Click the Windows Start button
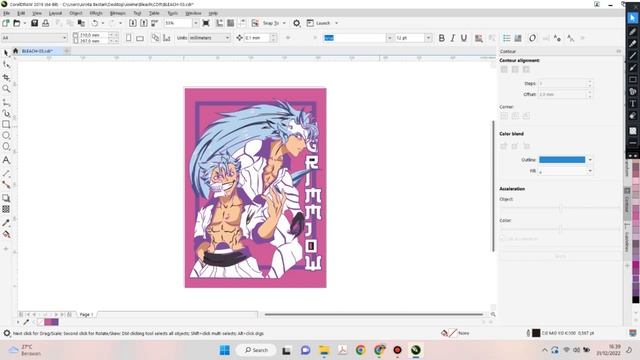Screen dimensions: 640x360 tap(224, 350)
